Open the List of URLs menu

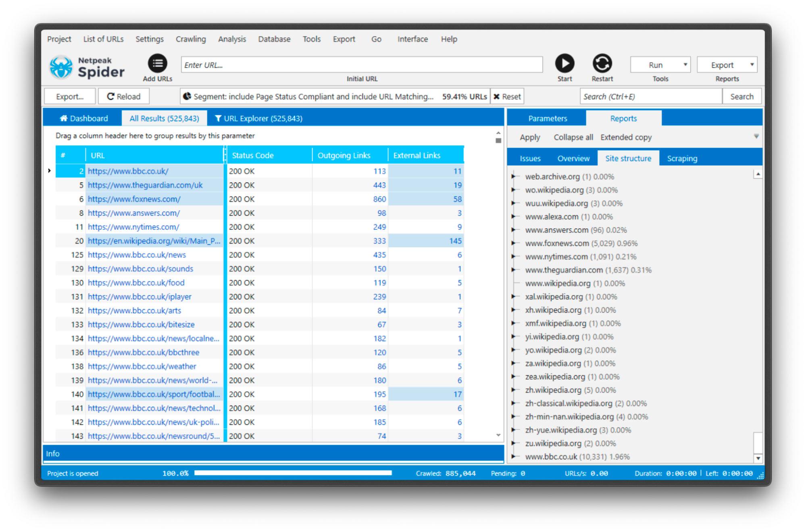click(103, 39)
